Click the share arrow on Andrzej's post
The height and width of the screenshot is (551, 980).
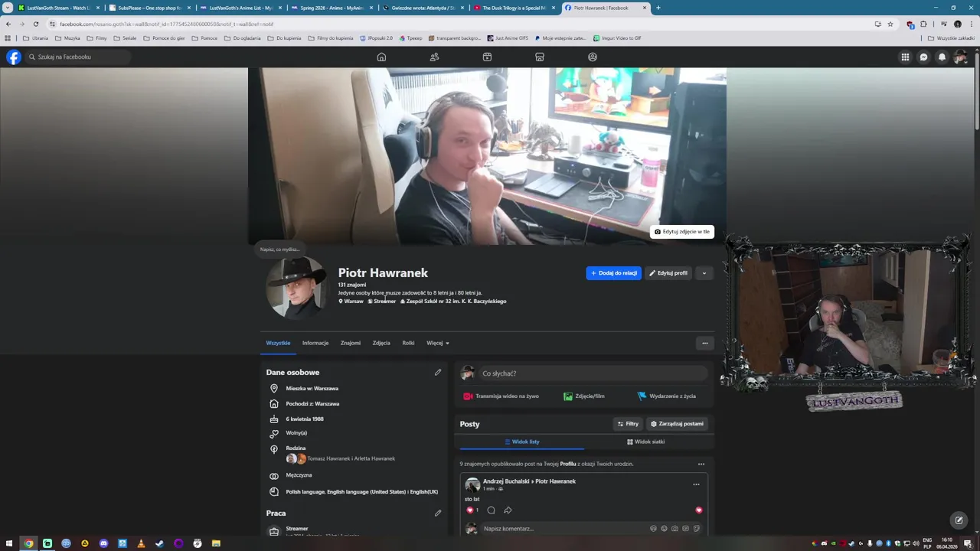[508, 510]
